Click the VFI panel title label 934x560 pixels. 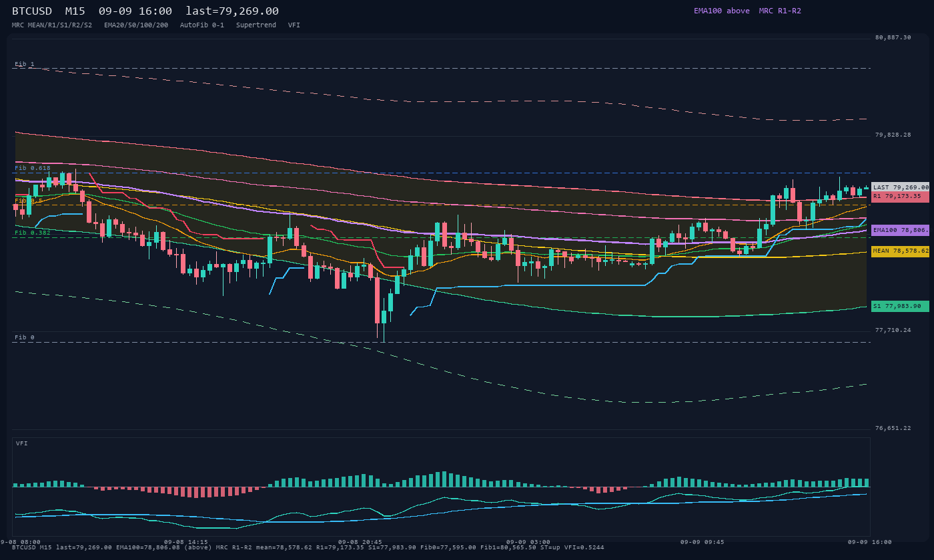tap(22, 443)
